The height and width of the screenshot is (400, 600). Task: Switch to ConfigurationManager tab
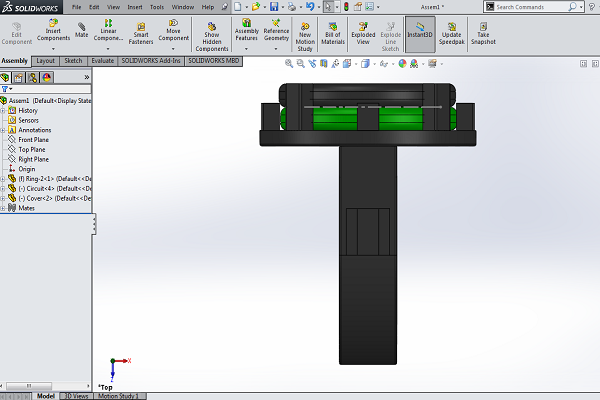[33, 78]
